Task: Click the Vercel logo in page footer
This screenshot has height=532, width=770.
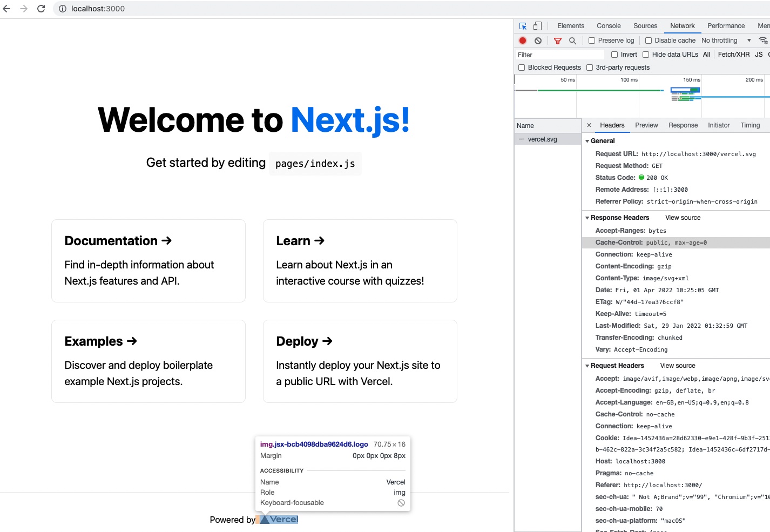Action: click(277, 519)
